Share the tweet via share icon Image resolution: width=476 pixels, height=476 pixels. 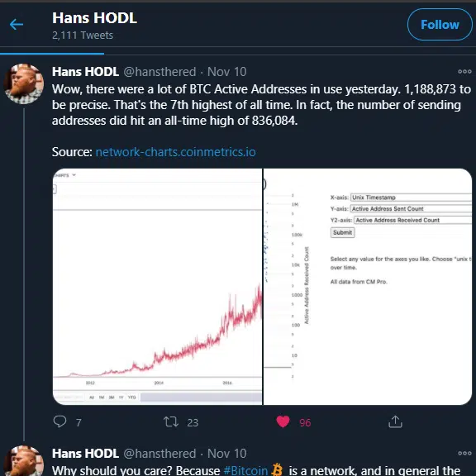(395, 421)
